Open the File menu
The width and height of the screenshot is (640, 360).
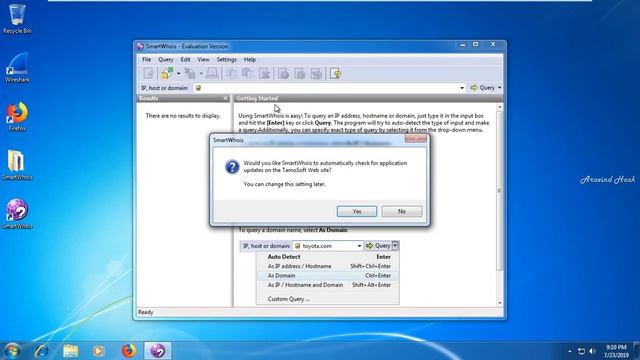147,60
